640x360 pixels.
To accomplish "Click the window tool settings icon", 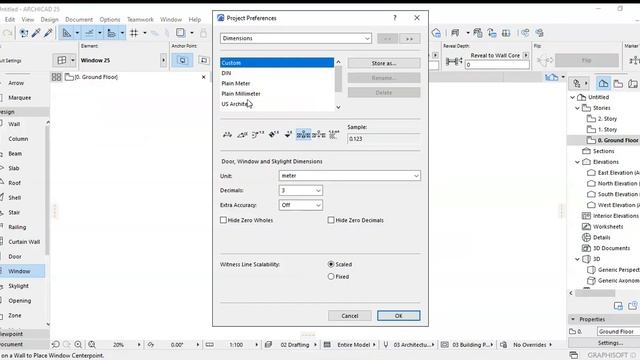I will pos(62,60).
